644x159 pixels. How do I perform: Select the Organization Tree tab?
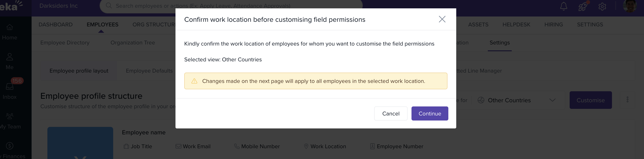coord(132,43)
